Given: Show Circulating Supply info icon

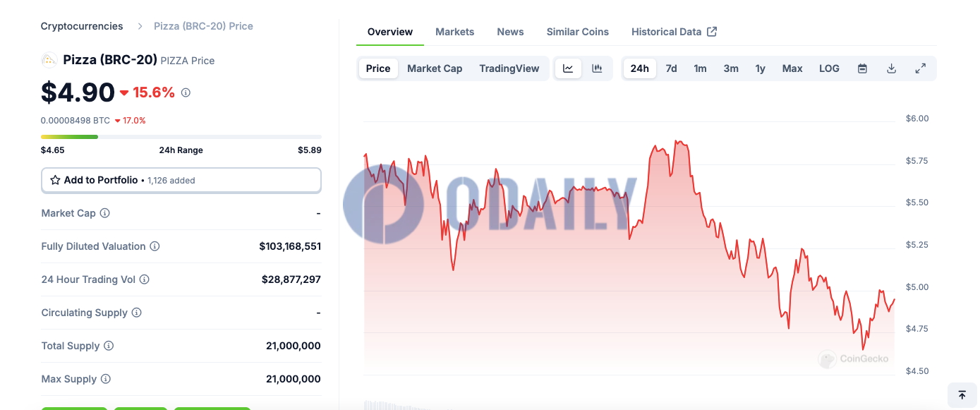Looking at the screenshot, I should 137,313.
